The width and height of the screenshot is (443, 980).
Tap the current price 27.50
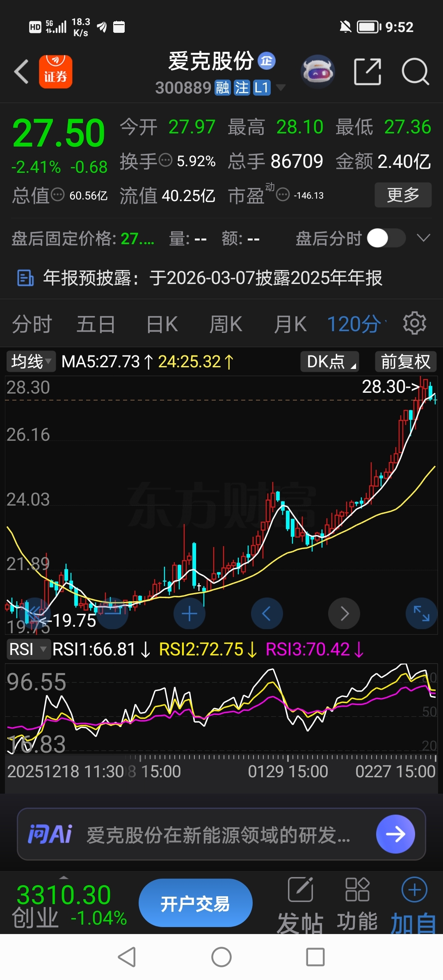[x=59, y=133]
